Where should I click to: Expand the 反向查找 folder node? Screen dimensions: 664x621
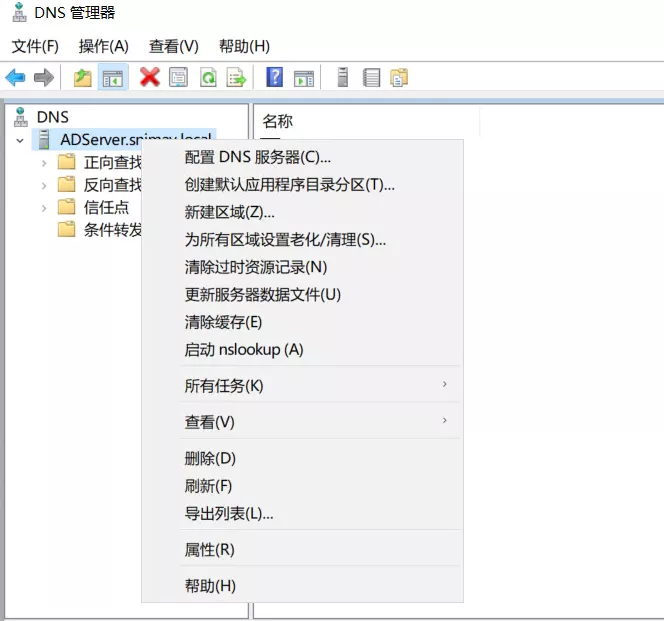pos(44,185)
